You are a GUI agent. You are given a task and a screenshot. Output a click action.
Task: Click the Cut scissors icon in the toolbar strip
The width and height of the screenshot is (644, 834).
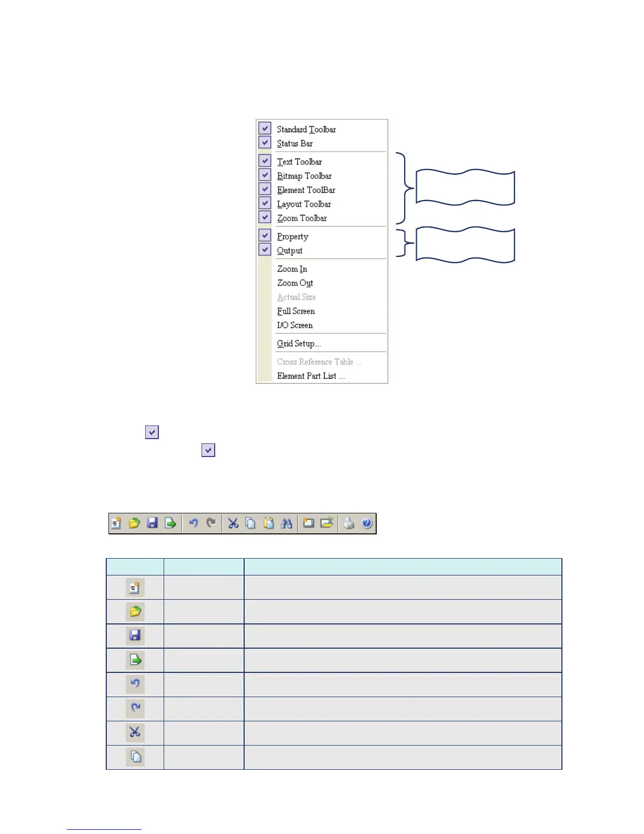coord(233,523)
